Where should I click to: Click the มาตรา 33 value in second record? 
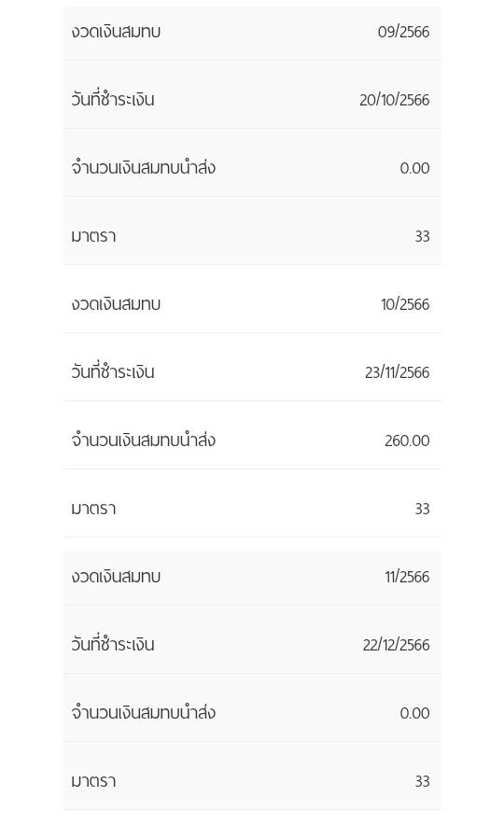pos(422,509)
